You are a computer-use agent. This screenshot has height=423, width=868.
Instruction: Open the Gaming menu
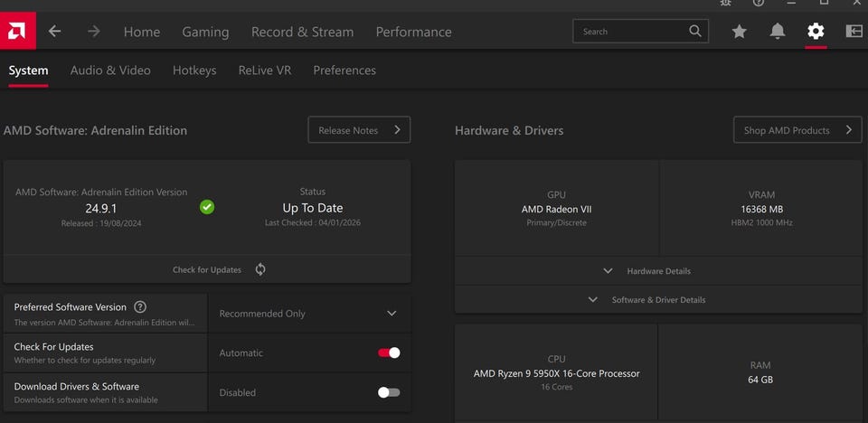click(205, 32)
